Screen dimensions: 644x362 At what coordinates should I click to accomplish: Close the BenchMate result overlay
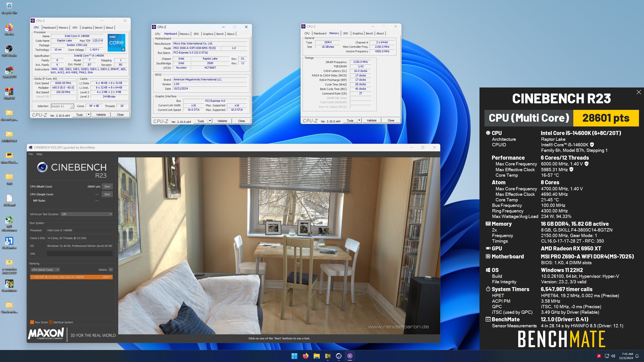pos(638,92)
